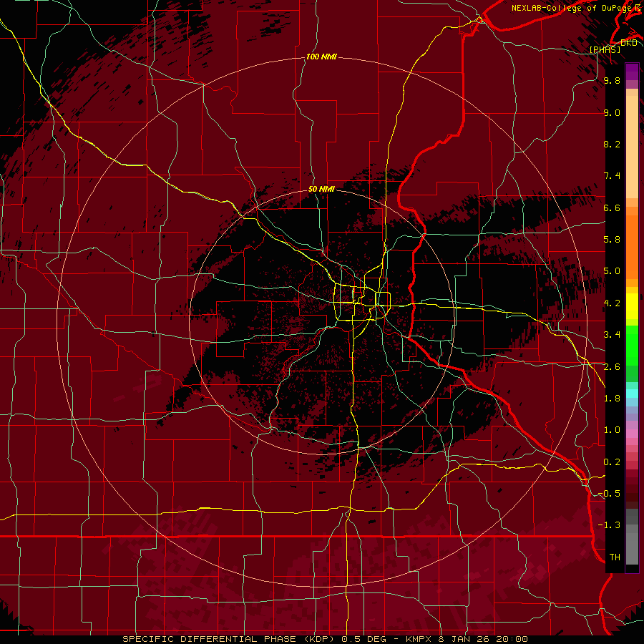Image resolution: width=644 pixels, height=644 pixels.
Task: Pick the orange band of the color bar
Action: tap(632, 246)
